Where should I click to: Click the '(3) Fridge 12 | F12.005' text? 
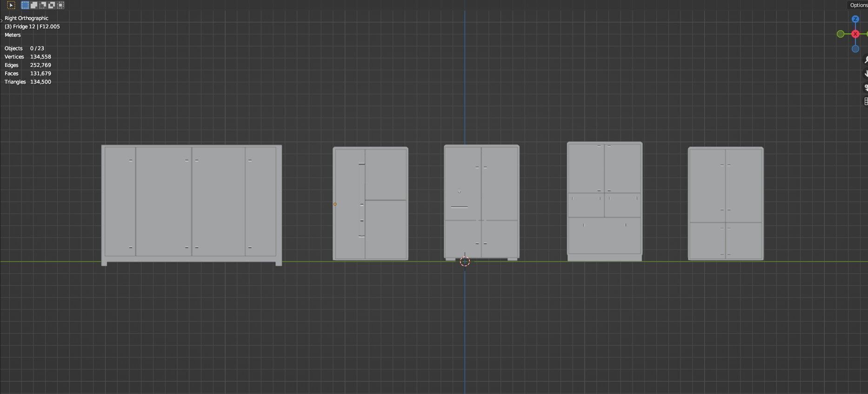pyautogui.click(x=32, y=26)
